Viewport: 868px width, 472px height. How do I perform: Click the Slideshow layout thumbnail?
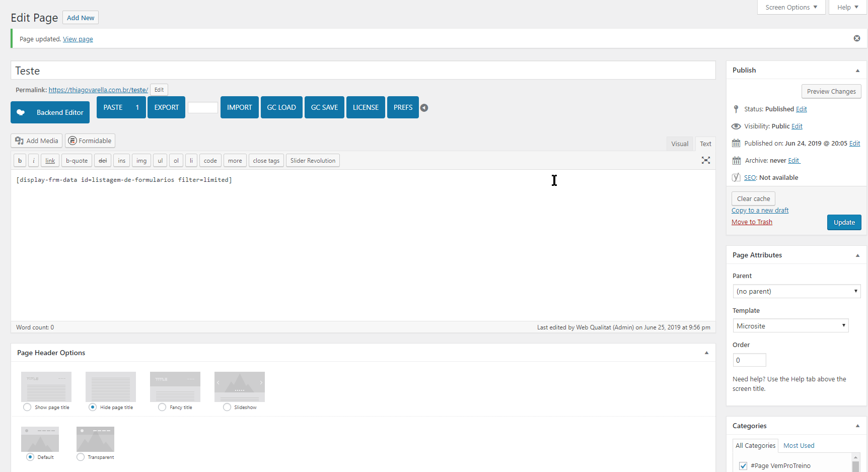240,386
